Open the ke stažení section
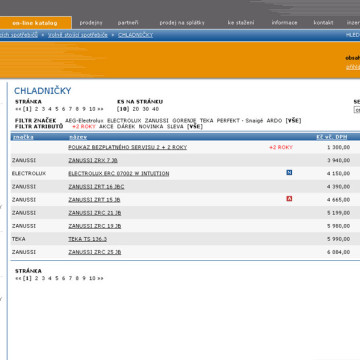Image resolution: width=360 pixels, height=360 pixels. point(241,23)
